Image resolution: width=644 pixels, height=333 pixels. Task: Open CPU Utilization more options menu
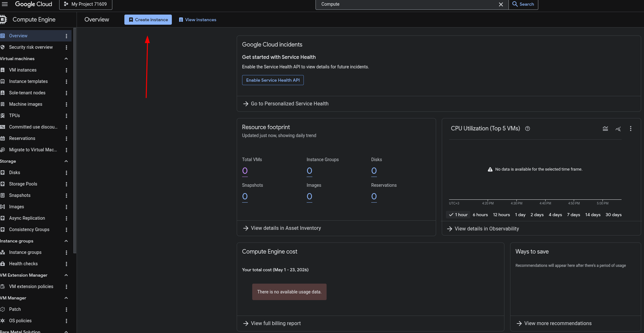click(631, 129)
